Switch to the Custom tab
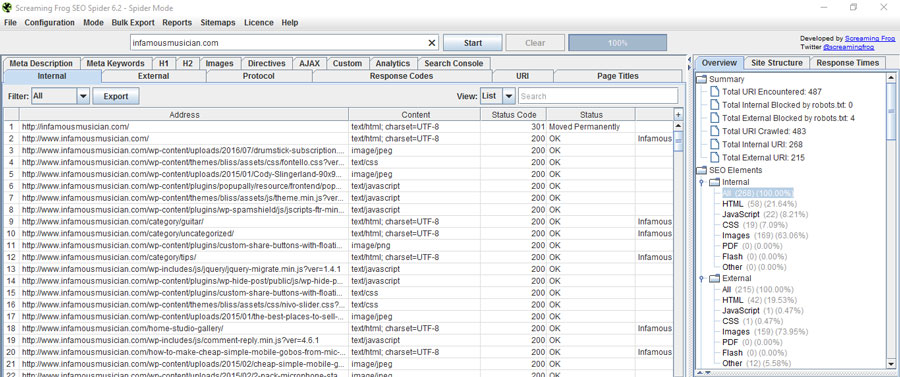The width and height of the screenshot is (900, 377). pyautogui.click(x=347, y=63)
